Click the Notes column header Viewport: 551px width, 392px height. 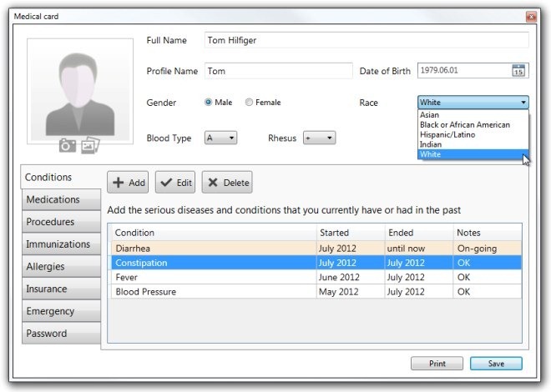click(x=488, y=233)
